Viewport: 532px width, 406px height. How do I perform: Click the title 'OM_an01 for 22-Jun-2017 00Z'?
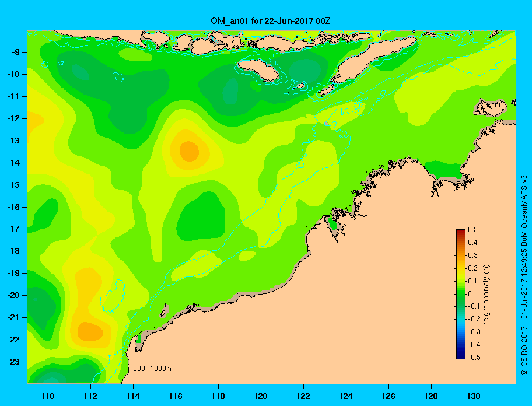[x=271, y=21]
